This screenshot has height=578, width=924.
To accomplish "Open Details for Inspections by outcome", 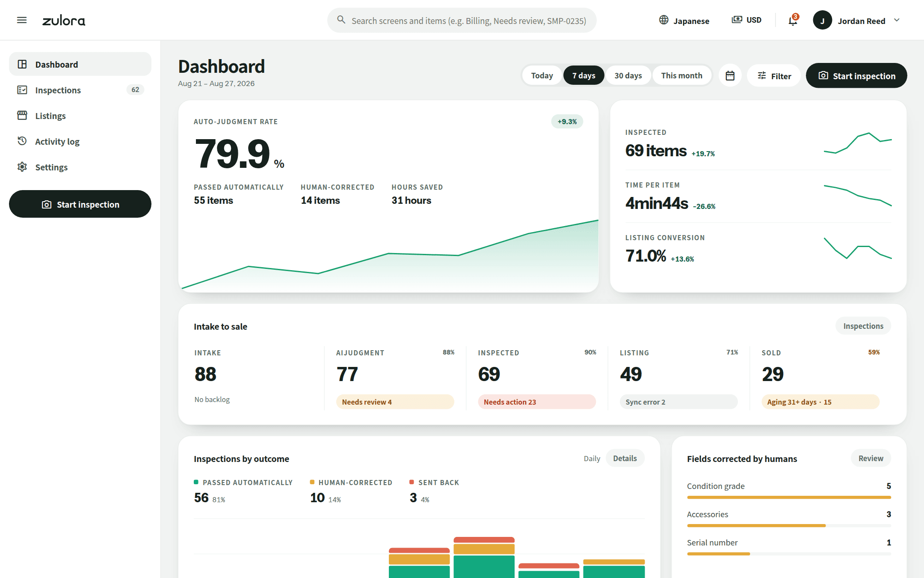I will point(625,458).
